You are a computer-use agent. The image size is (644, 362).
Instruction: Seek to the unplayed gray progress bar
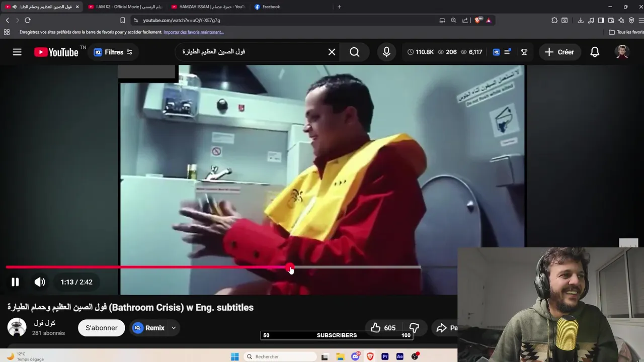point(356,267)
